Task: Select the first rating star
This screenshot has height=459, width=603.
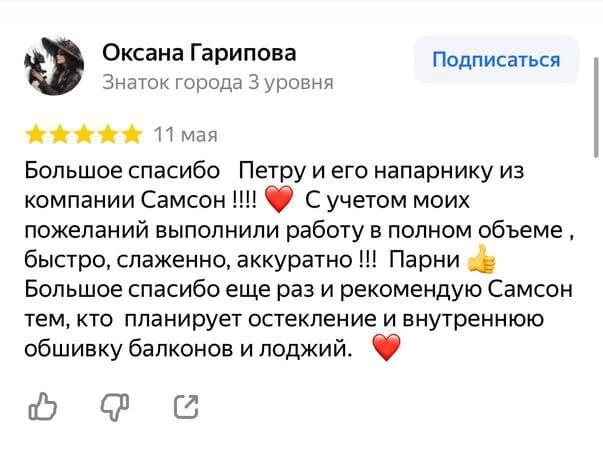Action: point(36,135)
